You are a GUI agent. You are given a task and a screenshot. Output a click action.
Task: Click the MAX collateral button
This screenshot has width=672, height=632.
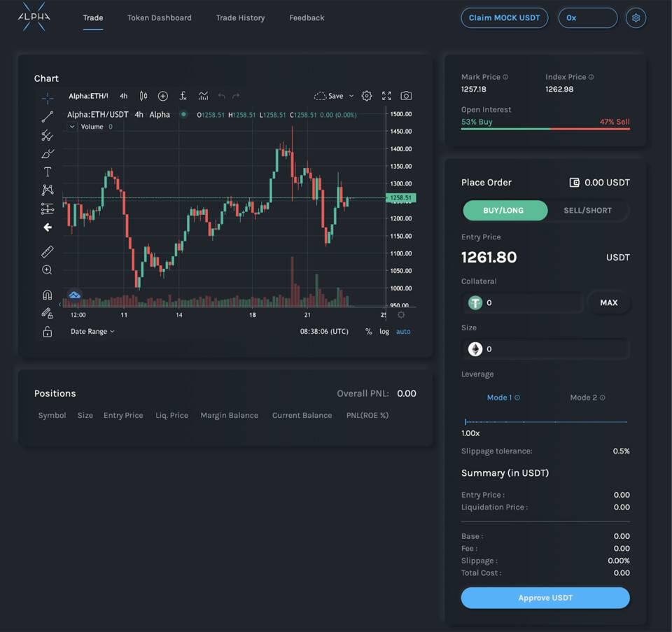608,303
